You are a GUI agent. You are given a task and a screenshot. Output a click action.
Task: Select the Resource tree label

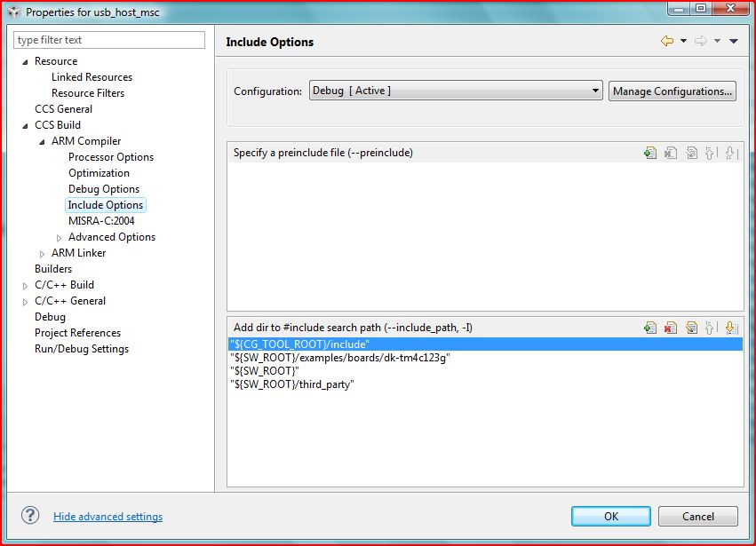tap(56, 61)
